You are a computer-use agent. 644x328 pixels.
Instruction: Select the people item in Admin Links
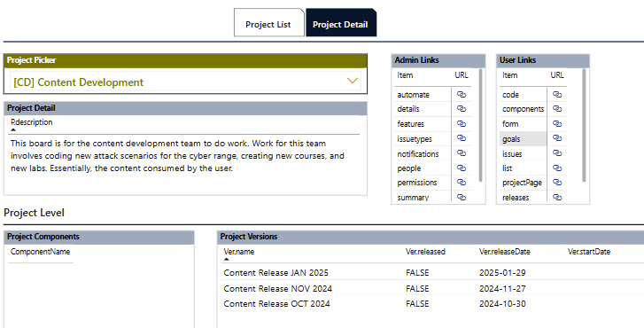point(408,168)
